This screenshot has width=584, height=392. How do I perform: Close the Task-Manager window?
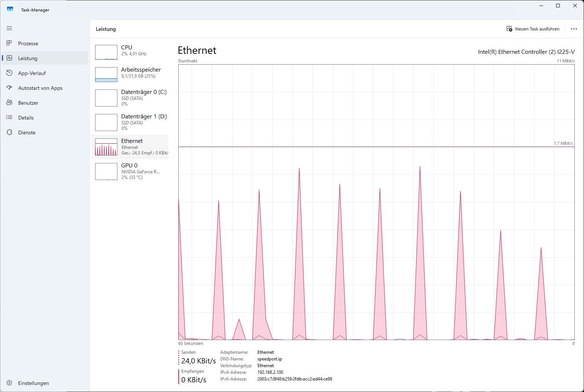[x=575, y=6]
